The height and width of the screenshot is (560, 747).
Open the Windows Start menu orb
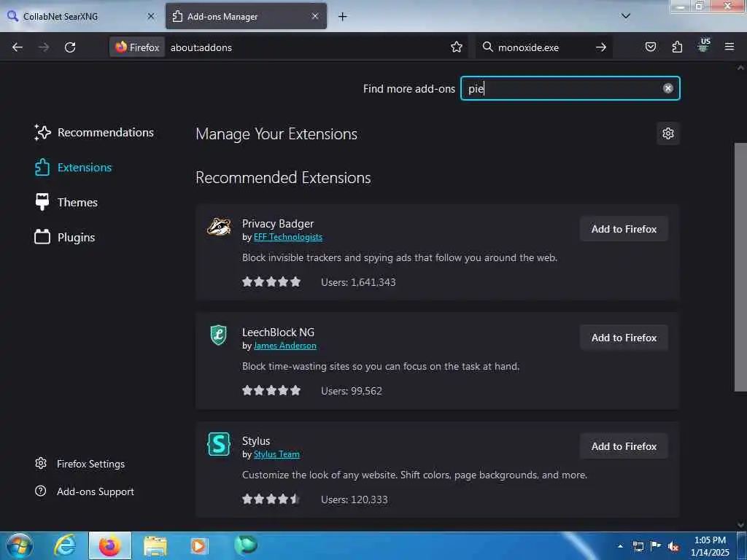click(x=20, y=545)
